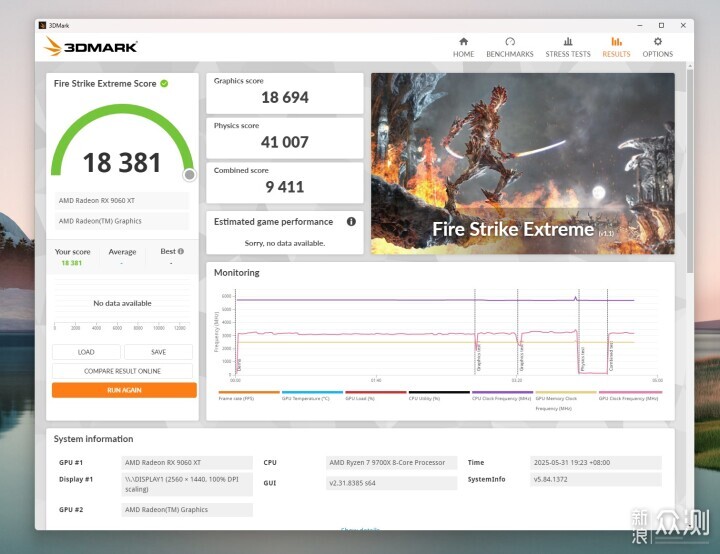
Task: Click the 3DMark title bar app icon
Action: 42,25
